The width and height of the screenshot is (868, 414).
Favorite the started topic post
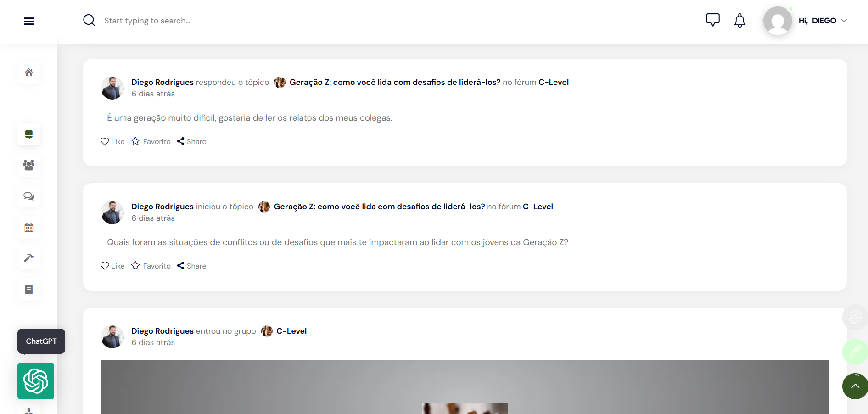151,266
